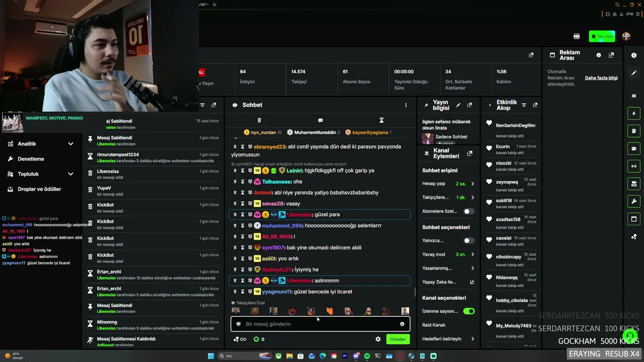Screen dimensions: 644x362
Task: Pop out the Etkinlik Akışı panel
Action: (x=535, y=105)
